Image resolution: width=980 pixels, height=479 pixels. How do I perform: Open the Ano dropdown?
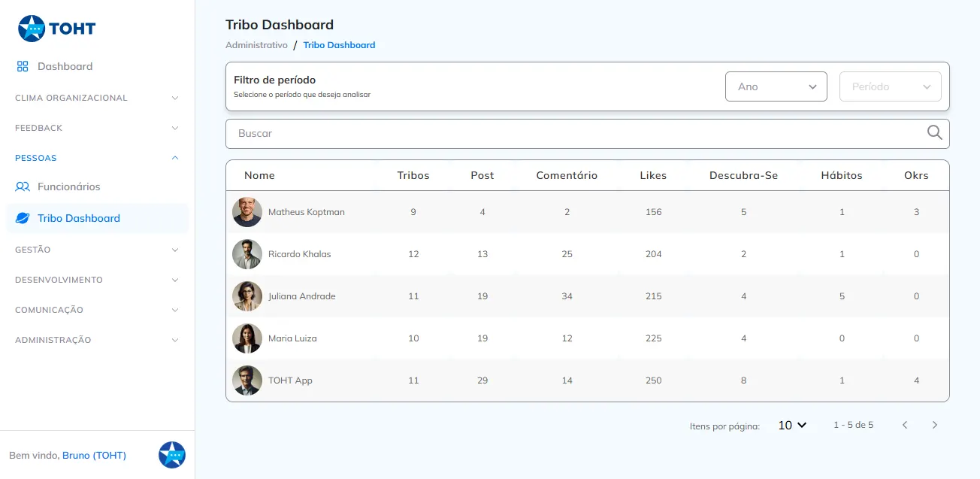[x=776, y=86]
